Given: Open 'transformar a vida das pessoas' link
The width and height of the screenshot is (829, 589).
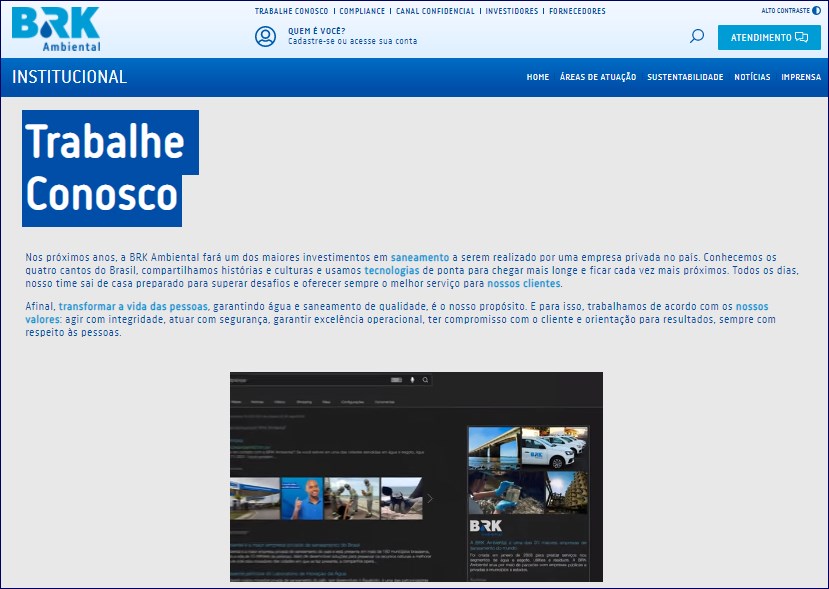Looking at the screenshot, I should (134, 306).
